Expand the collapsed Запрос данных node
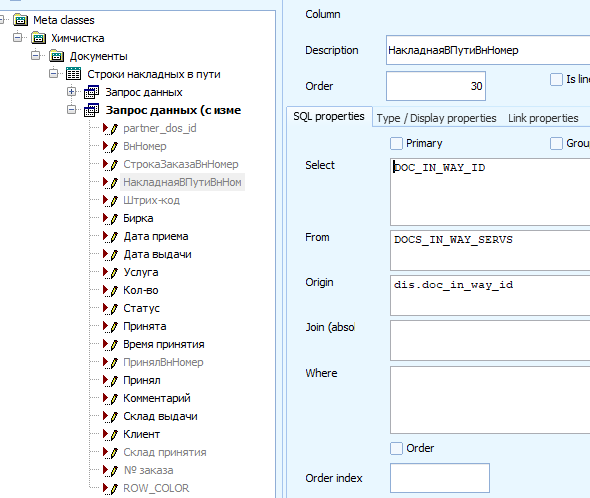Viewport: 590px width, 498px height. (x=71, y=91)
